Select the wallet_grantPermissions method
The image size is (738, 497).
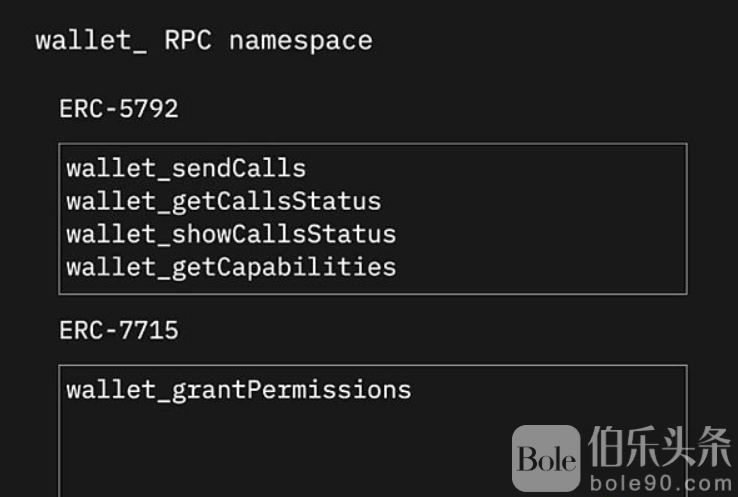pos(239,391)
